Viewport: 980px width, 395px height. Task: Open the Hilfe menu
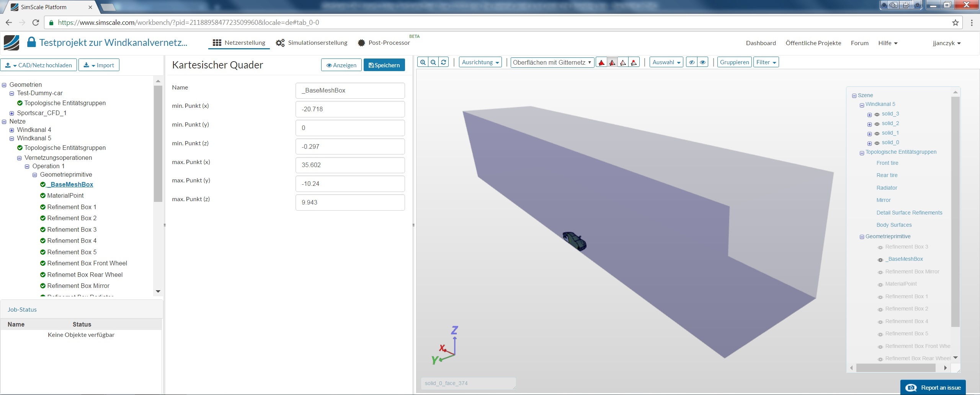tap(888, 43)
